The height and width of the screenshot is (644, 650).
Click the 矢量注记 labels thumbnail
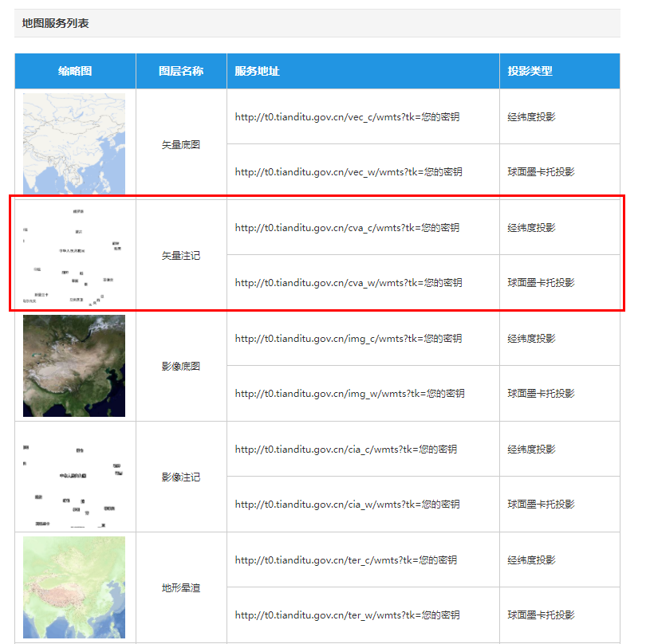tap(74, 255)
